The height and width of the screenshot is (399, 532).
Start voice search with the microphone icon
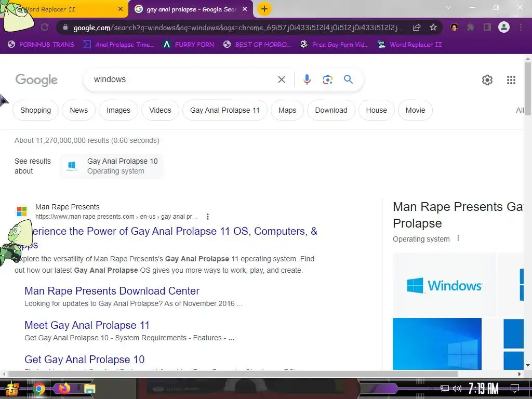point(307,79)
